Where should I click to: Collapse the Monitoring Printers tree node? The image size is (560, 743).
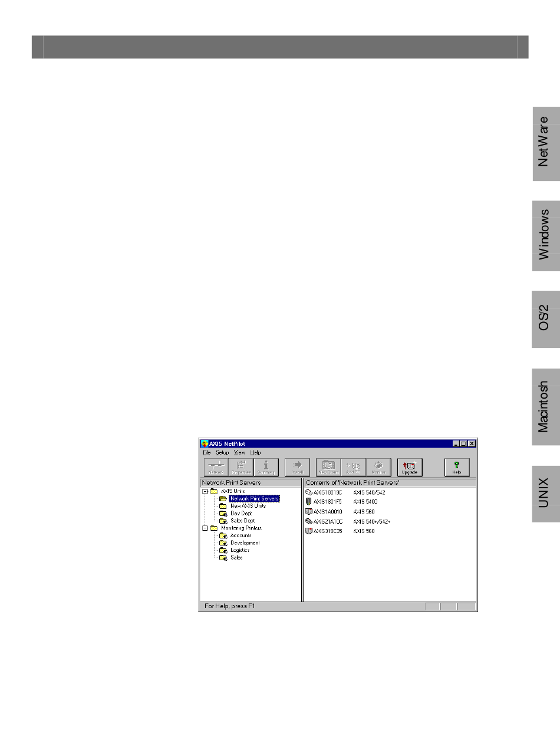[205, 528]
